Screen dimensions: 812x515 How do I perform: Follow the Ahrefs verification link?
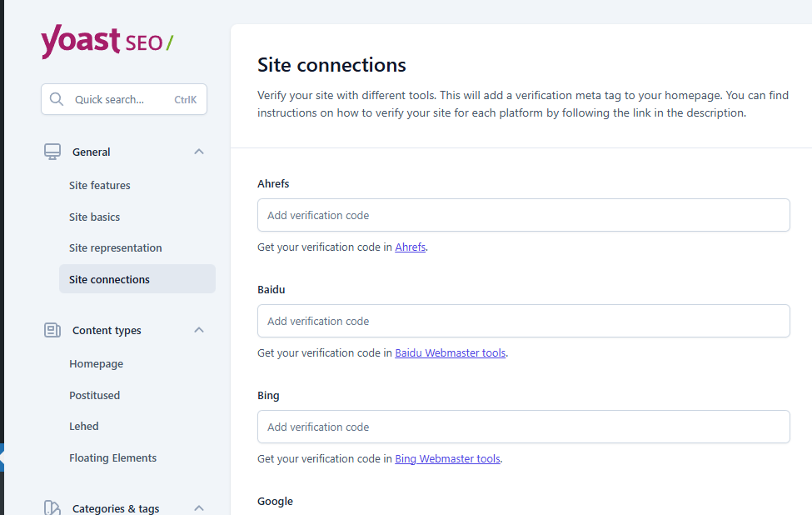[410, 247]
